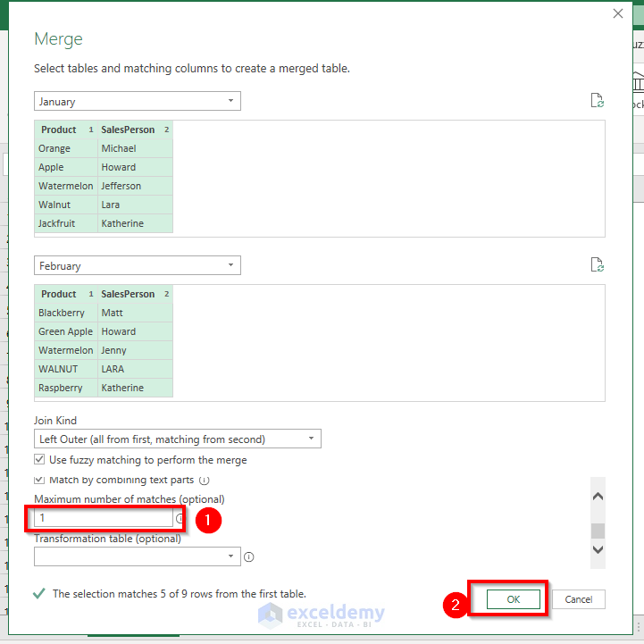Click OK to confirm the merge
Image resolution: width=644 pixels, height=644 pixels.
coord(514,599)
